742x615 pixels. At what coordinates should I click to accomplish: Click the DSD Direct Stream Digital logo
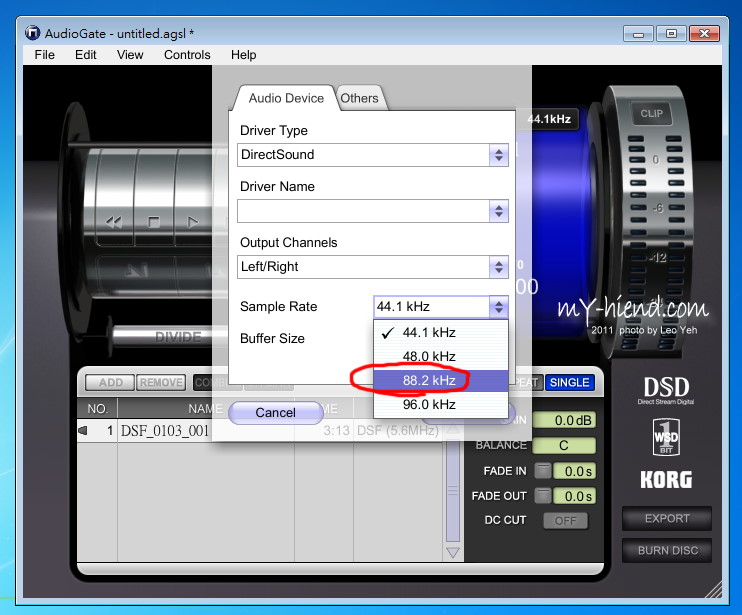(x=666, y=391)
